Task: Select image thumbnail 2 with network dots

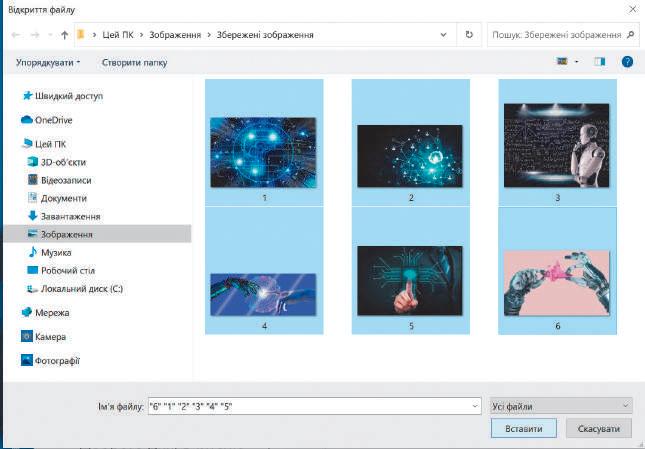Action: tap(410, 156)
